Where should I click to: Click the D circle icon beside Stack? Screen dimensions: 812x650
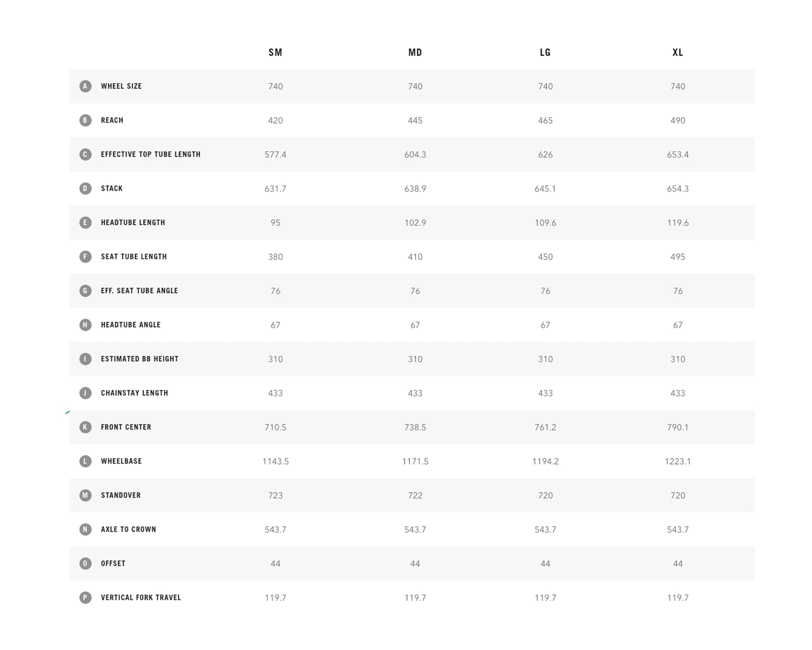[x=85, y=189]
